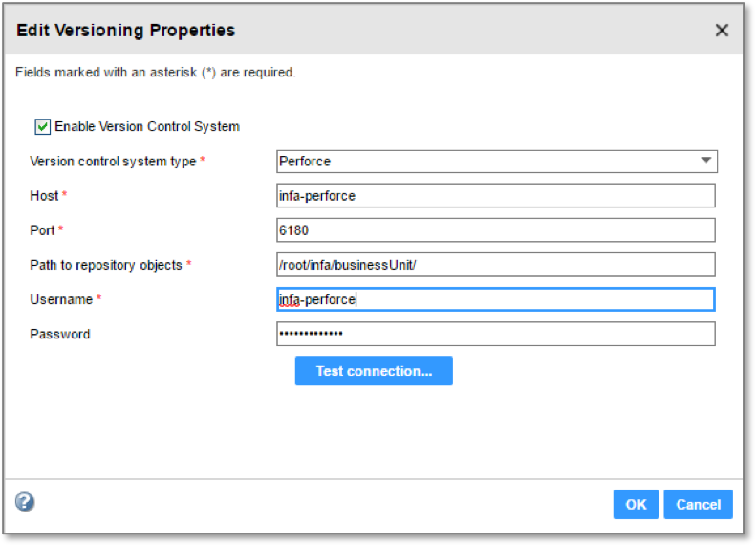
Task: Click the 'Path to repository objects' label
Action: tap(106, 265)
